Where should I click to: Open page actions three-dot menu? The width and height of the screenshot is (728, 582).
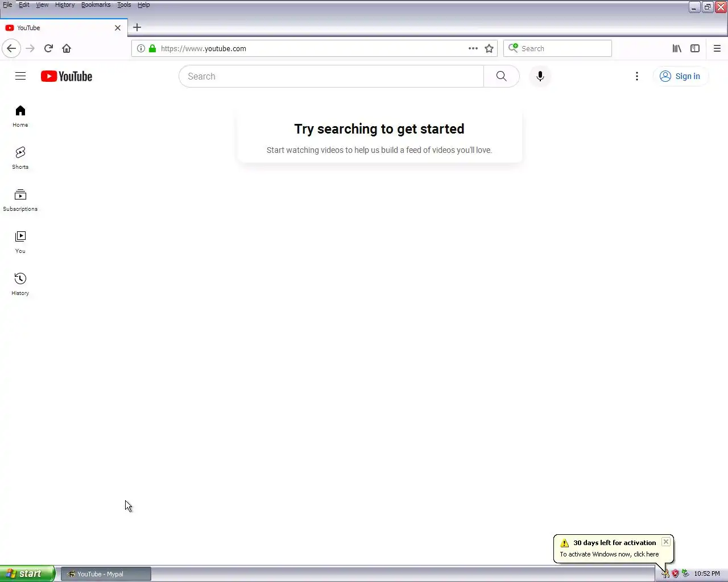[473, 48]
